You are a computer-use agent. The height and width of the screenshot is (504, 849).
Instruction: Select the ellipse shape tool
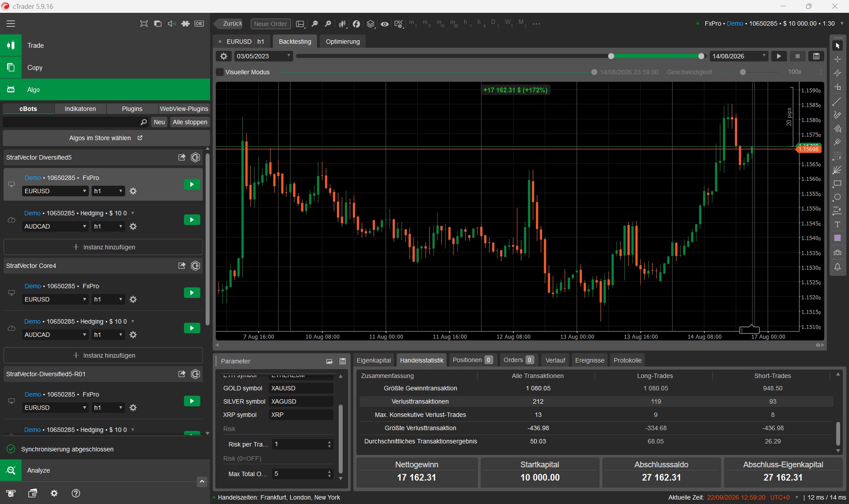pyautogui.click(x=838, y=197)
